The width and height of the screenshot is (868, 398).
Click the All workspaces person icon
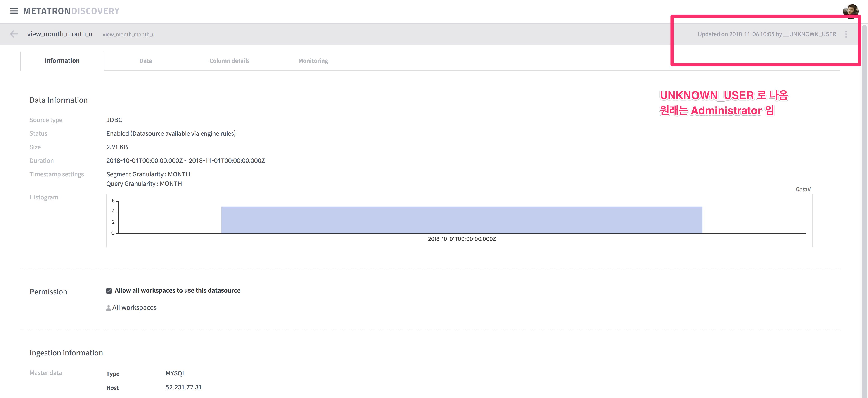tap(109, 308)
